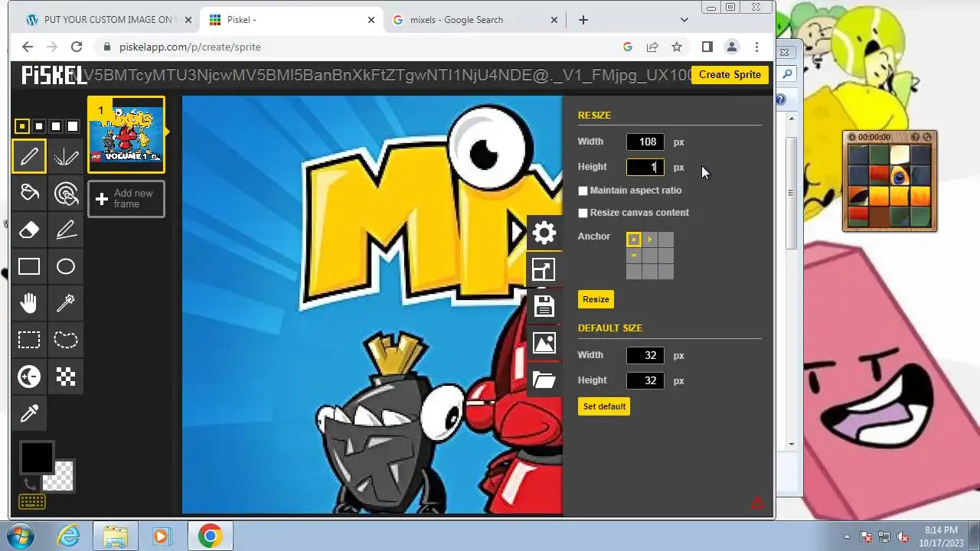Open the Chrome three-dot menu
Image resolution: width=980 pixels, height=551 pixels.
tap(756, 47)
